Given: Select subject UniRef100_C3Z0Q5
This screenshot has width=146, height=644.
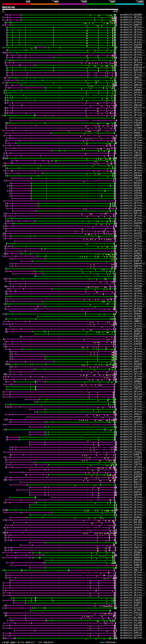Looking at the screenshot, I should (x=131, y=180).
